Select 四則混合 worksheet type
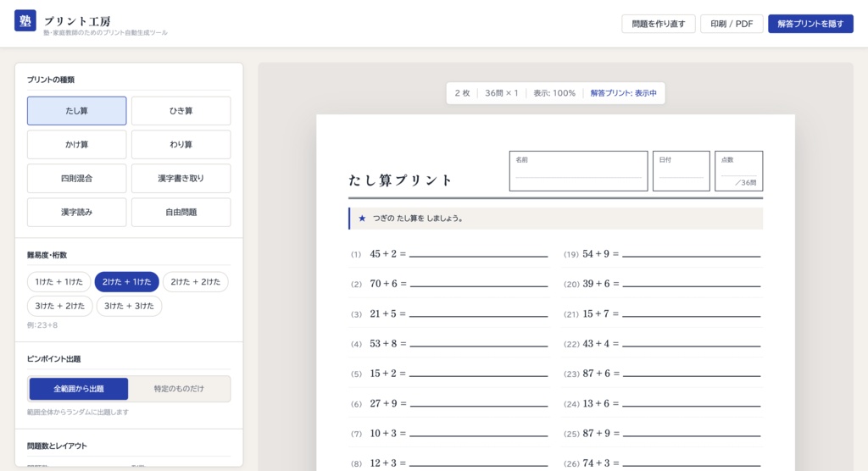This screenshot has height=471, width=868. tap(76, 178)
